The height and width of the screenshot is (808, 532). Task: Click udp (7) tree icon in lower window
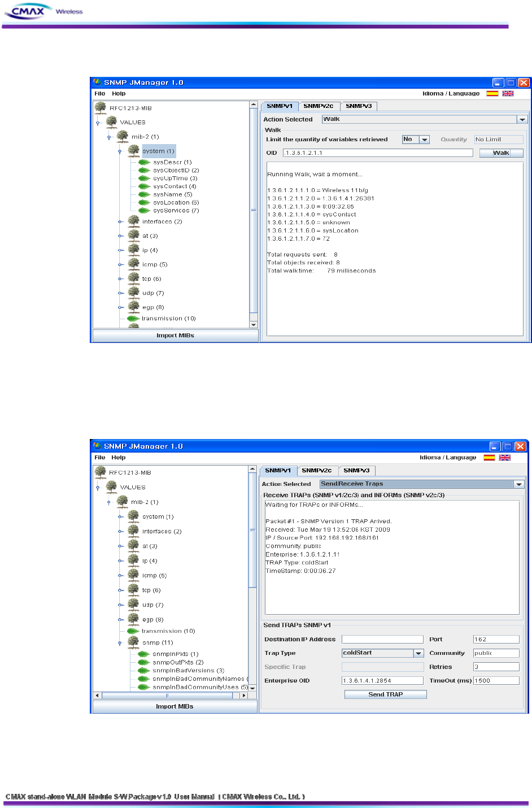tap(134, 604)
